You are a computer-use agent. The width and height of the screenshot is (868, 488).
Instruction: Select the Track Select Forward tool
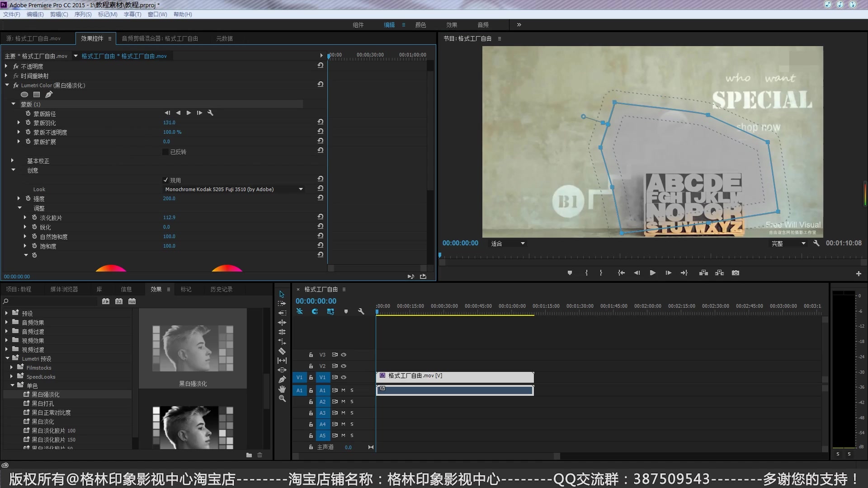pos(282,304)
